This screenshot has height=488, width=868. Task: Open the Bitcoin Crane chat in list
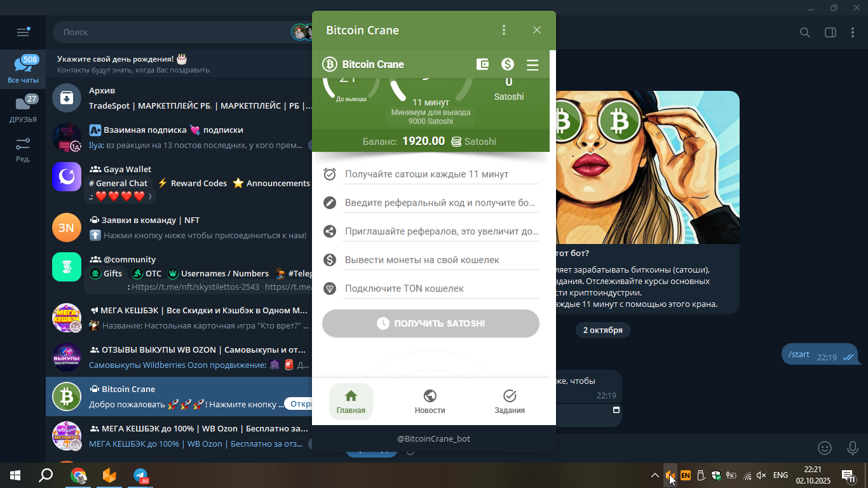click(179, 396)
